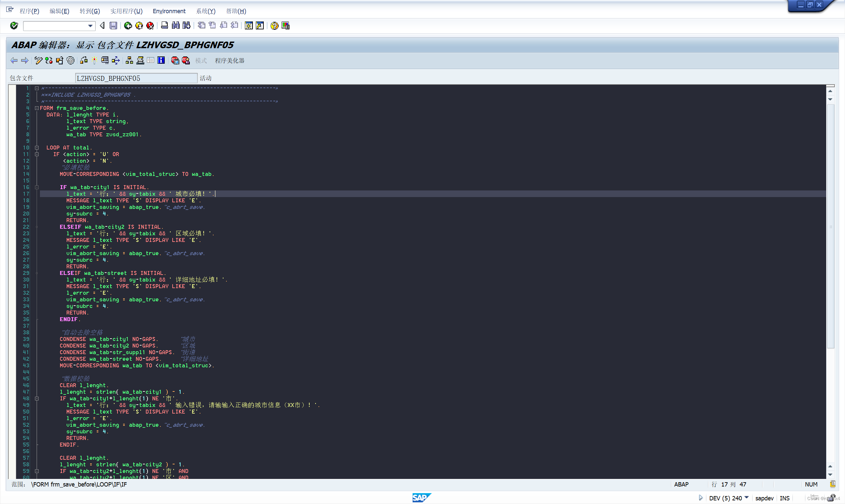This screenshot has height=504, width=845.
Task: Open the 帮助(H) menu
Action: 236,11
